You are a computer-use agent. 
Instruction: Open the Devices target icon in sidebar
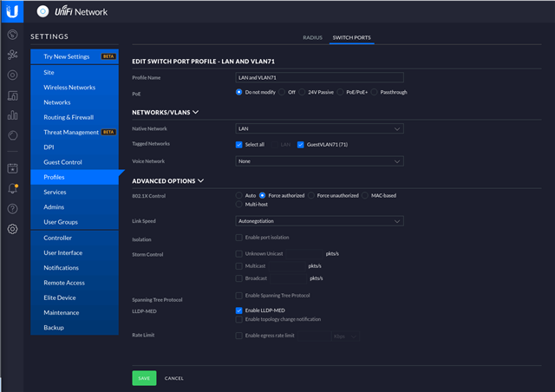[13, 75]
